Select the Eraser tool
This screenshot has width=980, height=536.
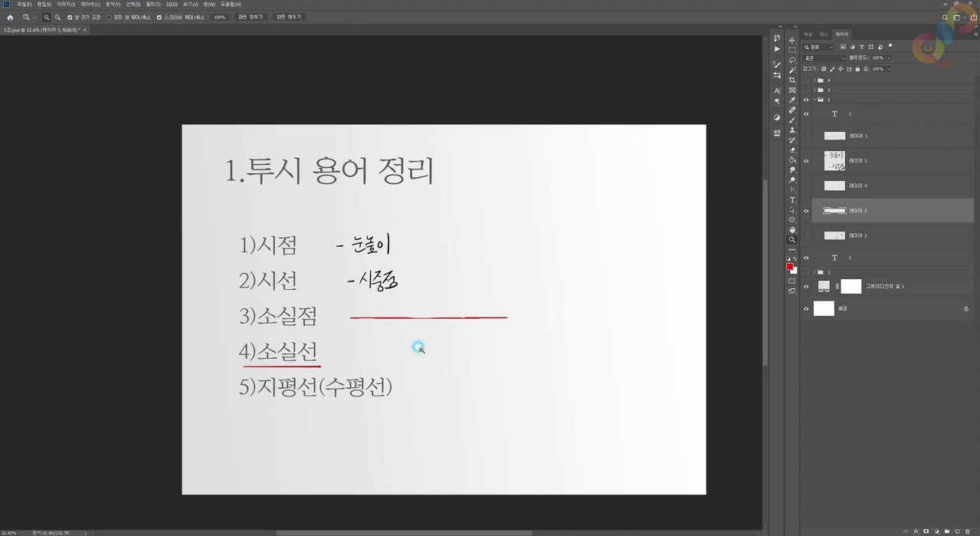coord(792,150)
